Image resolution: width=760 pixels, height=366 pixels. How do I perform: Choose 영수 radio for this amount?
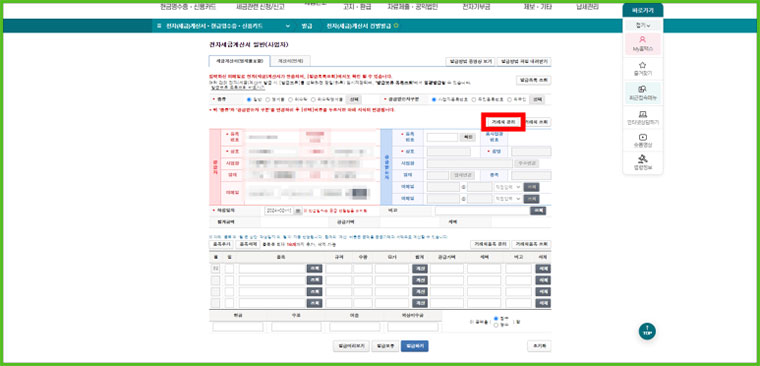coord(495,325)
